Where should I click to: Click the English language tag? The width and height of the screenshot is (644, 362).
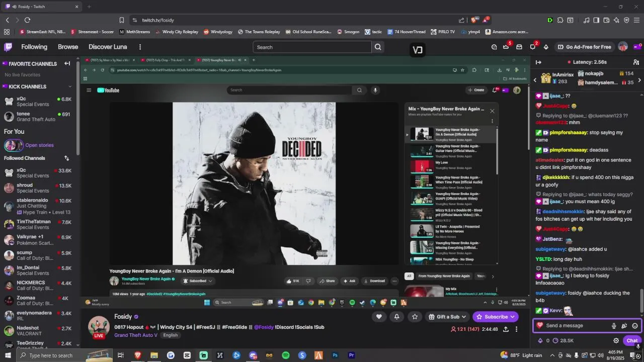pos(171,335)
